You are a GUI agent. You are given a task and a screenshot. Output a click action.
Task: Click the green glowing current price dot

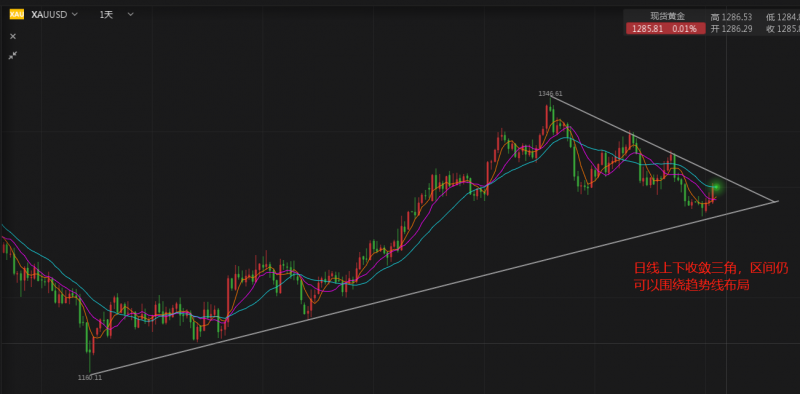(716, 187)
